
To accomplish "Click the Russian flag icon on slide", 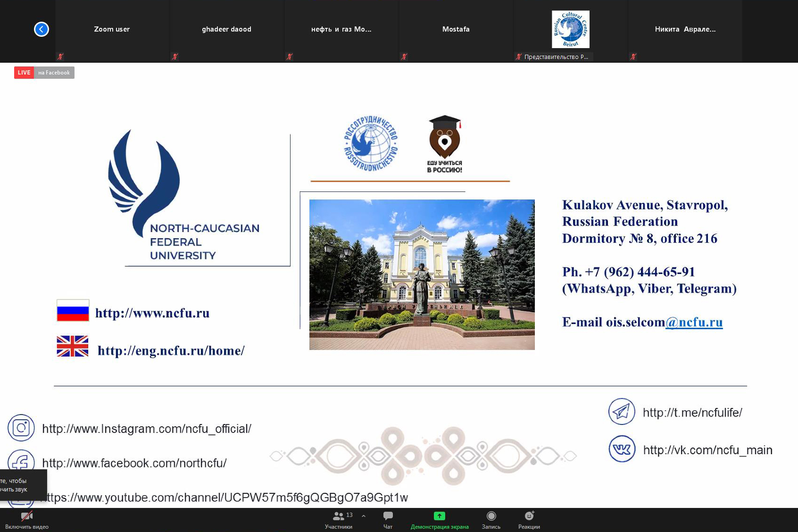I will coord(73,310).
